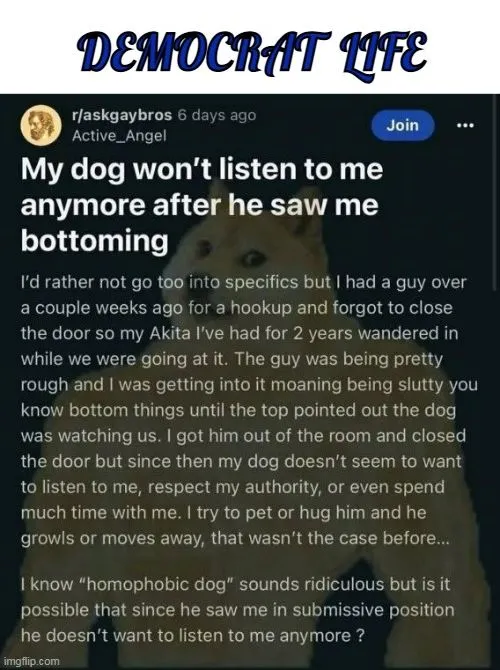Click the line 'was watching us. I got him'

pos(244,436)
